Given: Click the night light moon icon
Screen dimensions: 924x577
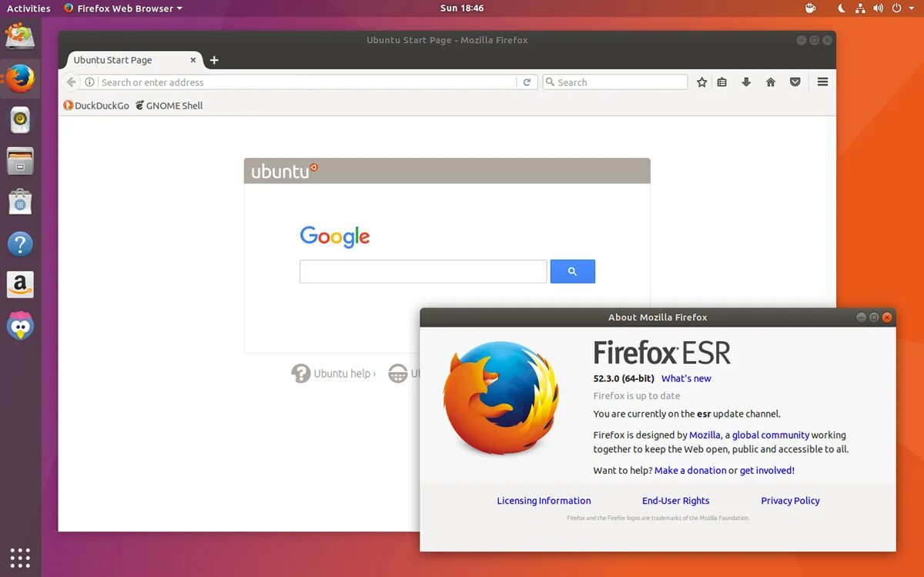Looking at the screenshot, I should (842, 8).
